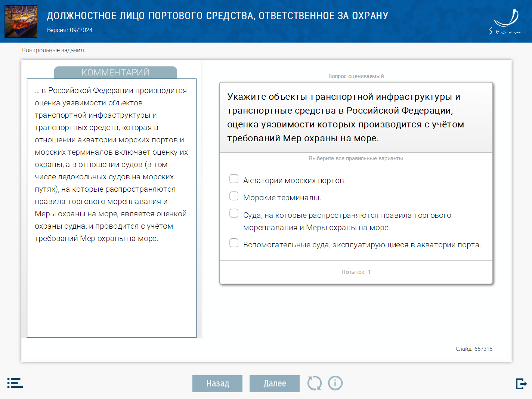Open the table of contents menu icon
Viewport: 532px width, 399px height.
15,383
